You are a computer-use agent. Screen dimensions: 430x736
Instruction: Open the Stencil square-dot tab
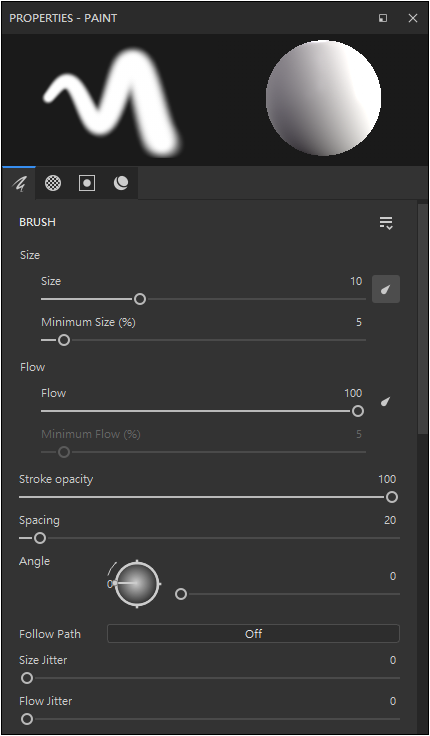pos(87,183)
